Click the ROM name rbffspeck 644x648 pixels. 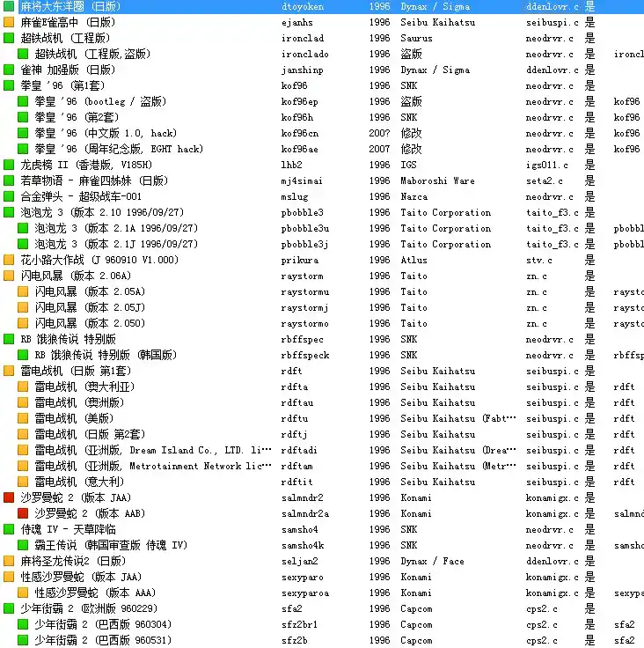click(304, 356)
